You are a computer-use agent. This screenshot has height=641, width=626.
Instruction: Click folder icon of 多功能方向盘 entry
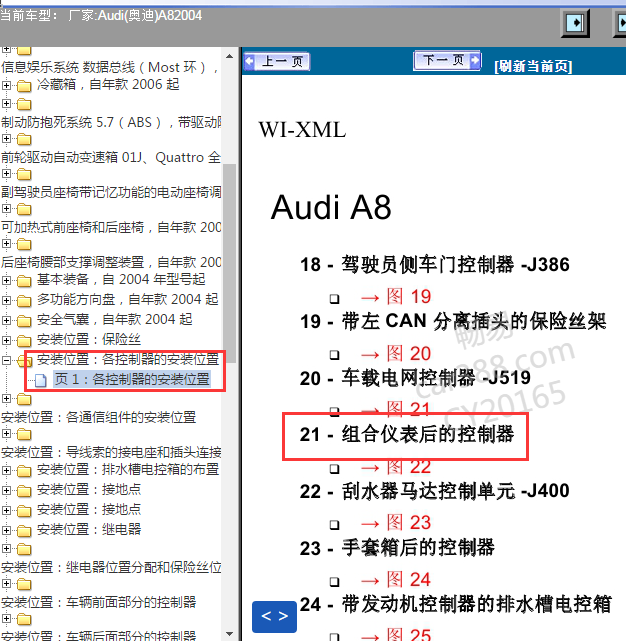tap(24, 301)
